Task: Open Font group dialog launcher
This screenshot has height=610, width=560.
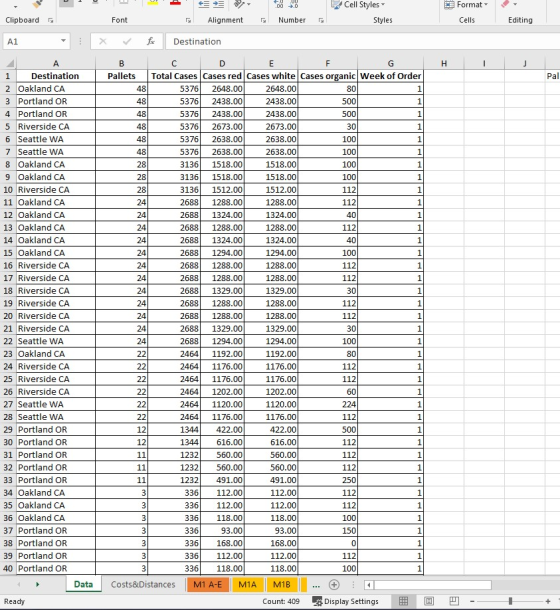Action: coord(188,20)
